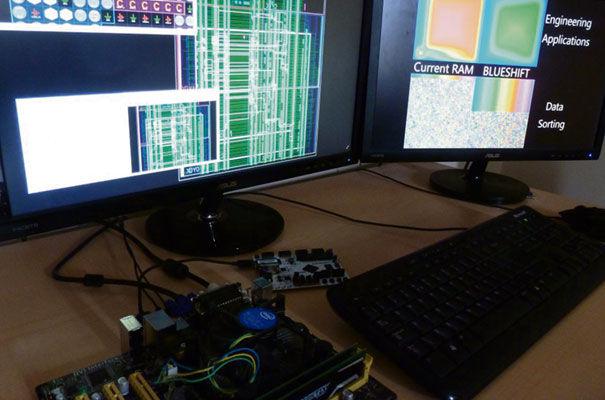The image size is (605, 400).
Task: Click the "BLUESHIFT" label on right monitor
Action: (506, 72)
